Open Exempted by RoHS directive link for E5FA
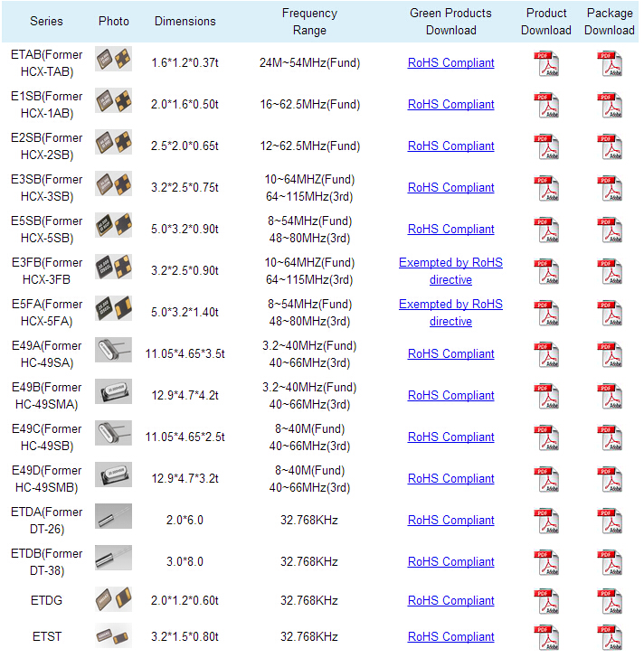 [450, 313]
